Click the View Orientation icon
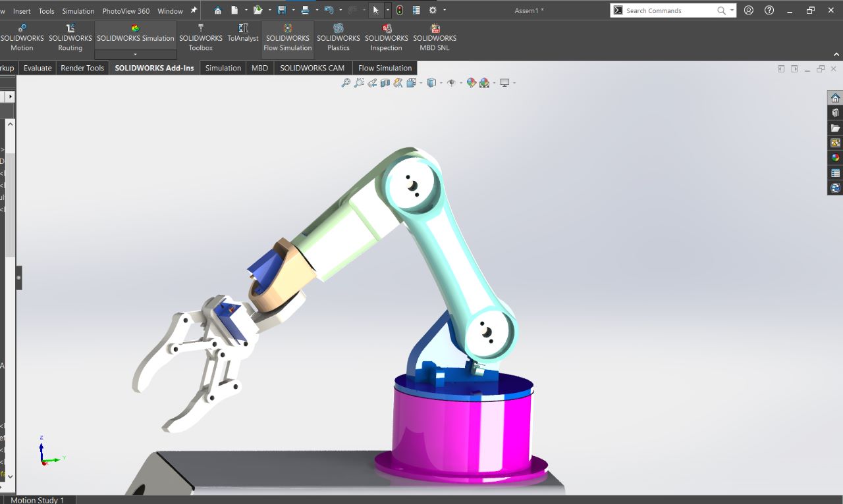This screenshot has width=843, height=504. click(x=411, y=83)
